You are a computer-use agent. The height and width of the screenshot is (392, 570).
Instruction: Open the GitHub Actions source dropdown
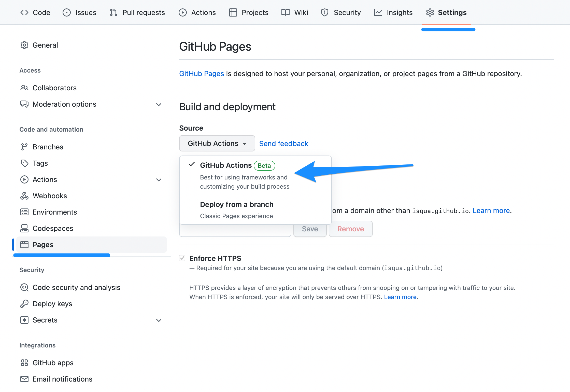coord(217,143)
